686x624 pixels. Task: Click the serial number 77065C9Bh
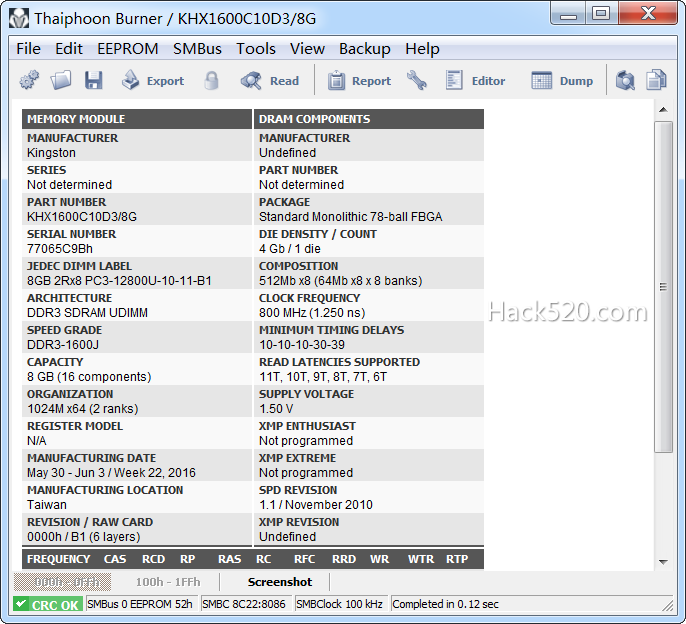[60, 249]
